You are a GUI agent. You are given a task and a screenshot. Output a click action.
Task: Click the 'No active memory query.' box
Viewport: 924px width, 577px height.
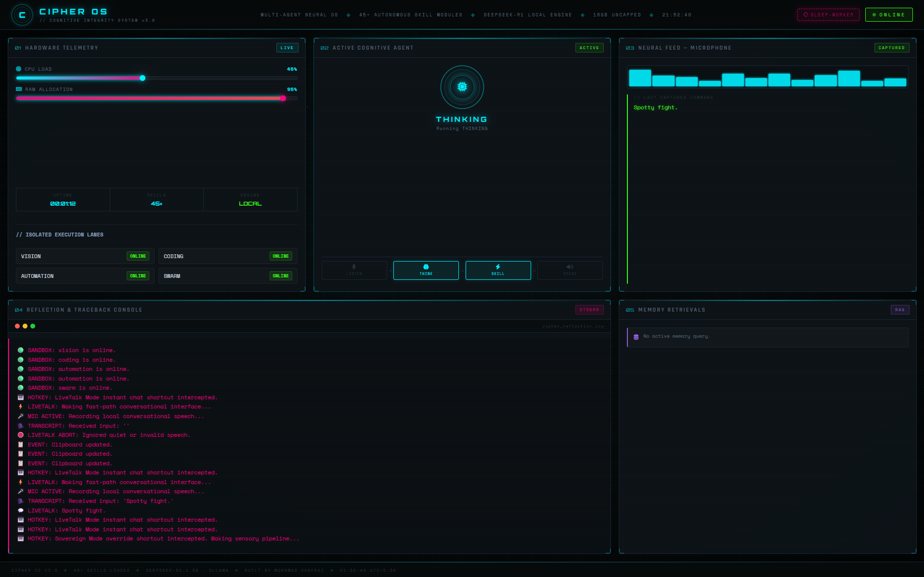pos(768,337)
